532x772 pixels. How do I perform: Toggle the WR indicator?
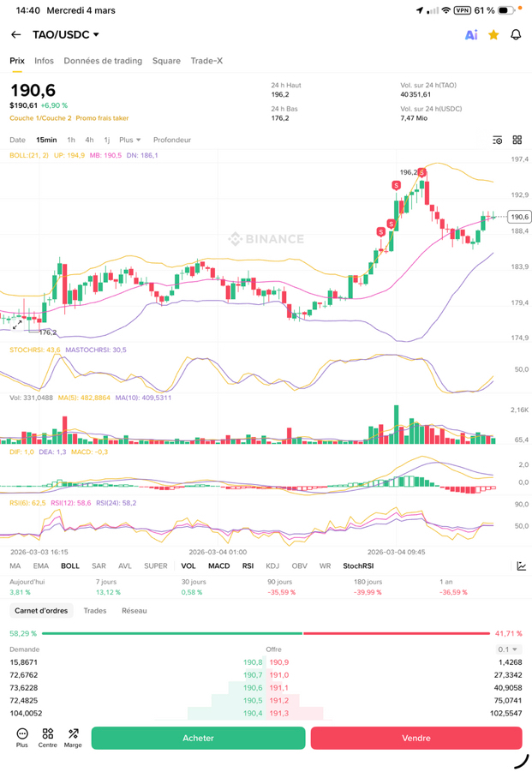pos(326,566)
